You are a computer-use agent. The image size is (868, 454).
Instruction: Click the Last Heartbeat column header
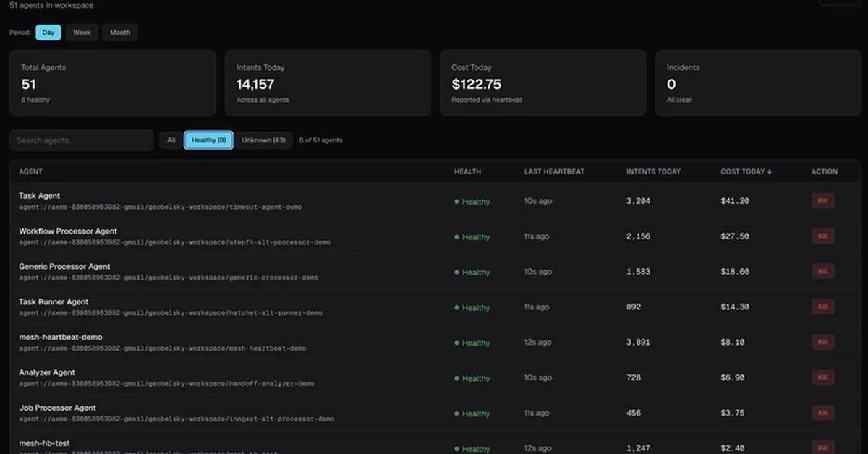[554, 172]
